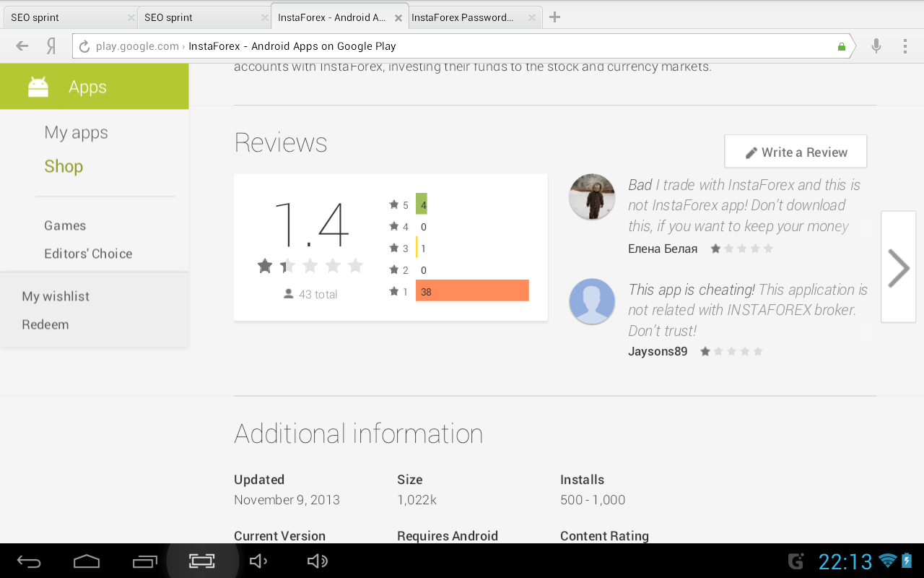924x578 pixels.
Task: Click the 43 total reviewers text
Action: [318, 294]
